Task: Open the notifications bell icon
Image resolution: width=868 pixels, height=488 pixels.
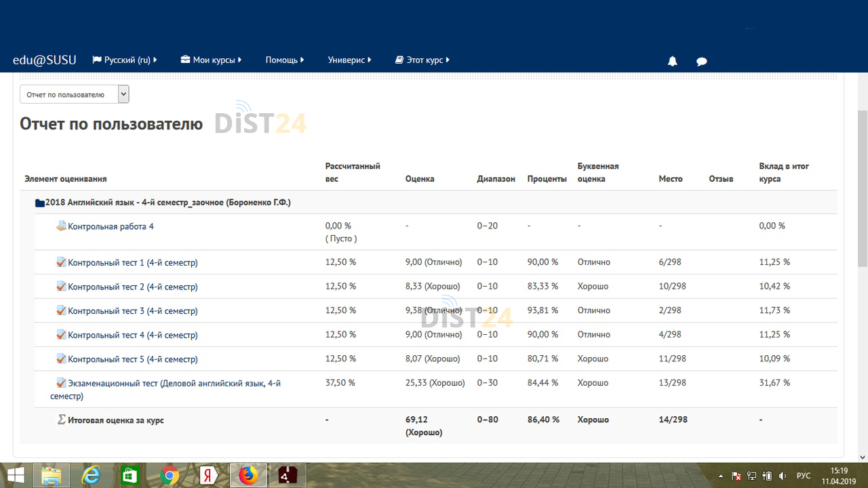Action: tap(672, 60)
